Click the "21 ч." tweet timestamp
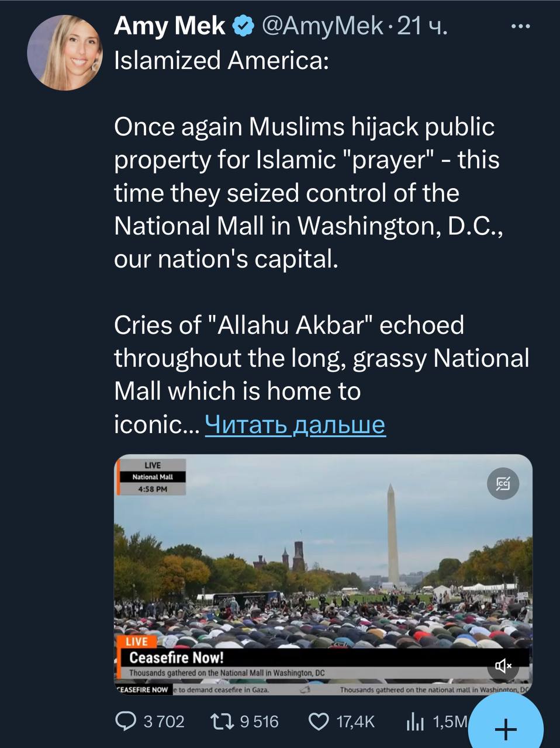Screen dimensions: 560x748 [x=422, y=26]
